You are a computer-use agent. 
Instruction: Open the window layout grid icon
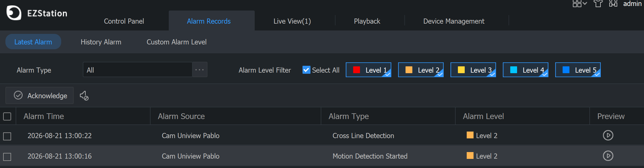577,3
